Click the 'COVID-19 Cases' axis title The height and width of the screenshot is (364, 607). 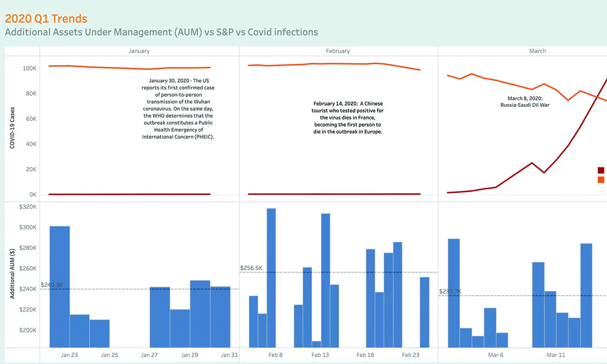click(x=12, y=128)
